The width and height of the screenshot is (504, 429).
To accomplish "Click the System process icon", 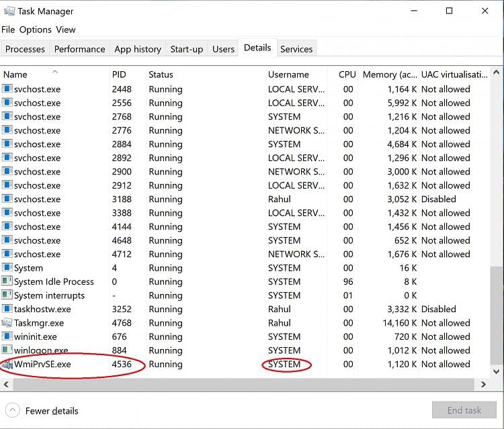I will click(7, 267).
